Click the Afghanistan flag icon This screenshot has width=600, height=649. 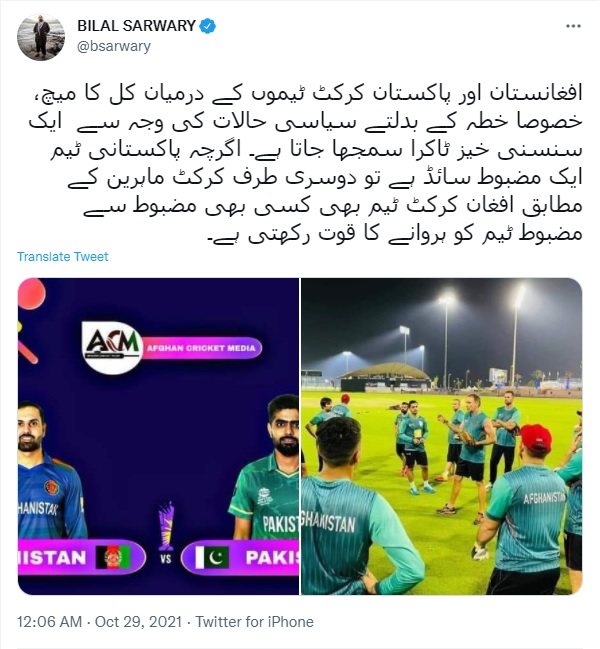pyautogui.click(x=113, y=557)
